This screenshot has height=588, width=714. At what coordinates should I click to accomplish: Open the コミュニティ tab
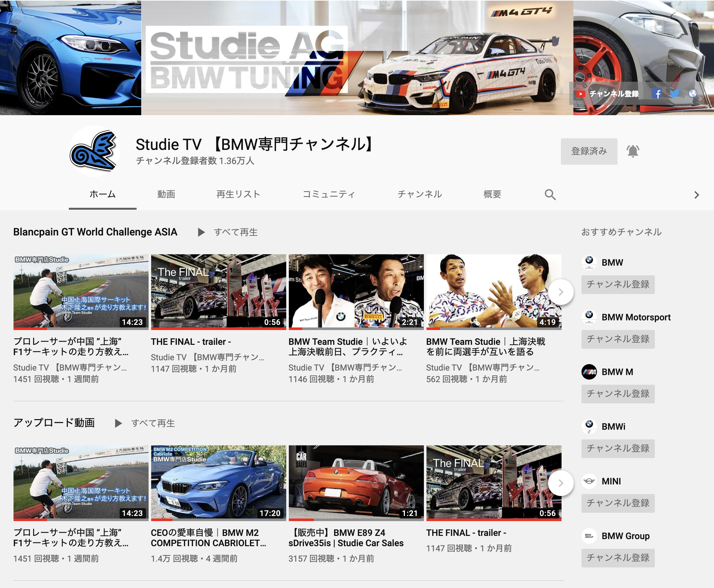(x=329, y=194)
